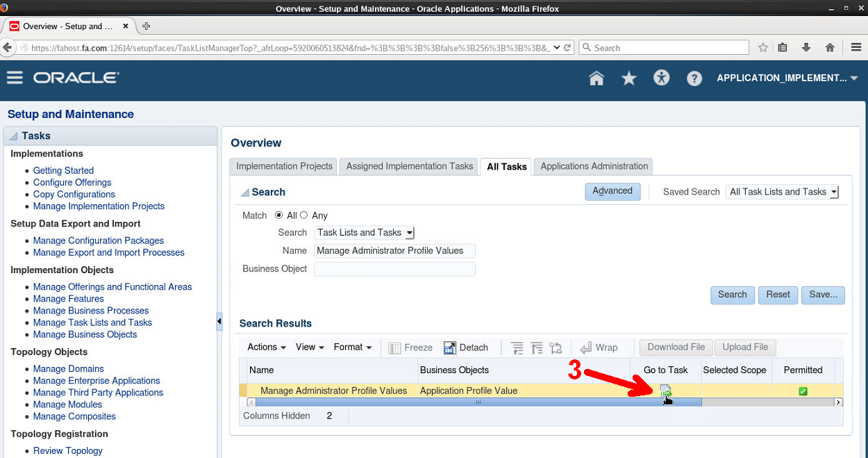Expand the View menu in Search Results
868x458 pixels.
pos(309,347)
